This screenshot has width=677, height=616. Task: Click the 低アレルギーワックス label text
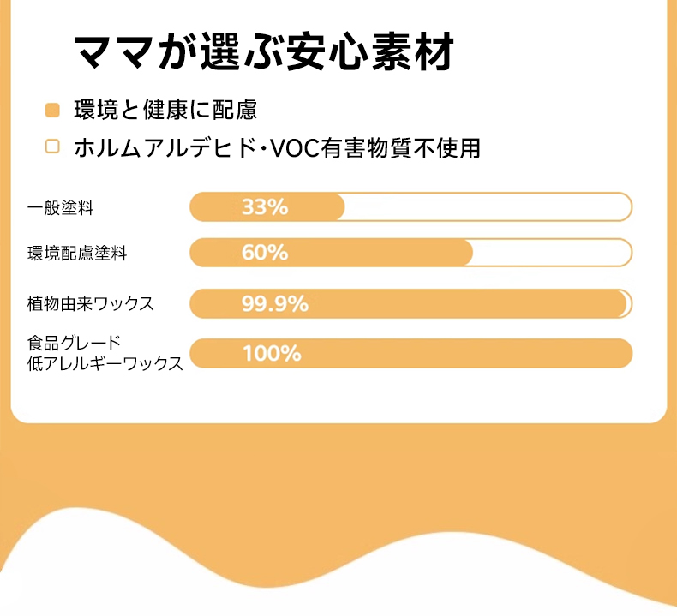[x=105, y=363]
